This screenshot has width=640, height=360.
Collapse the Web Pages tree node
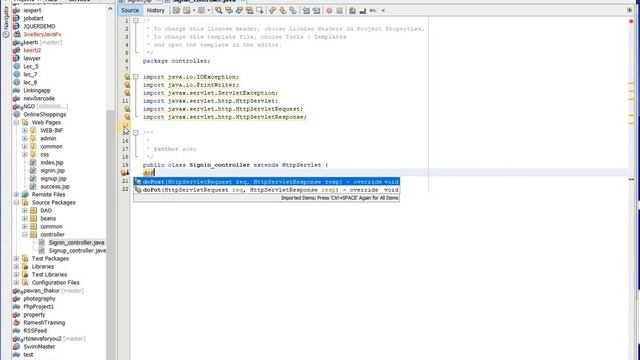16,122
